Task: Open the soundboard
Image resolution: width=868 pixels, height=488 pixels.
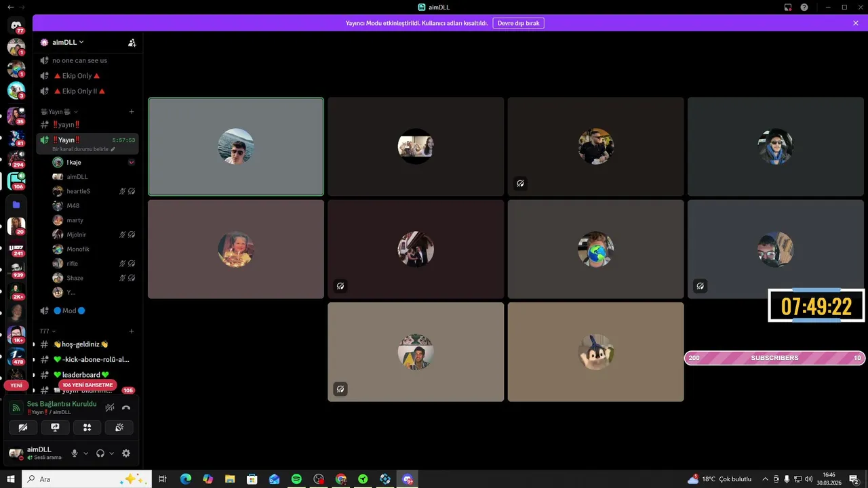Action: (x=119, y=427)
